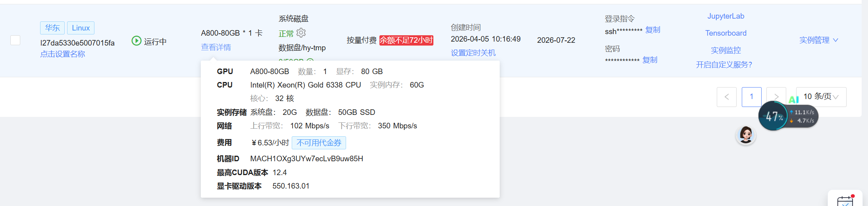868x206 pixels.
Task: Select the instance row checkbox
Action: click(15, 40)
